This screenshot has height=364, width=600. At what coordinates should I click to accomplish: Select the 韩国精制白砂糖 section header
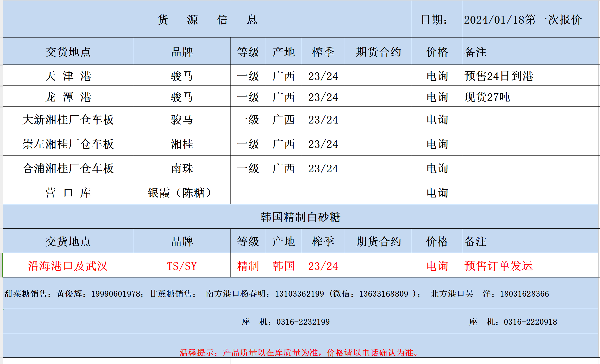300,217
